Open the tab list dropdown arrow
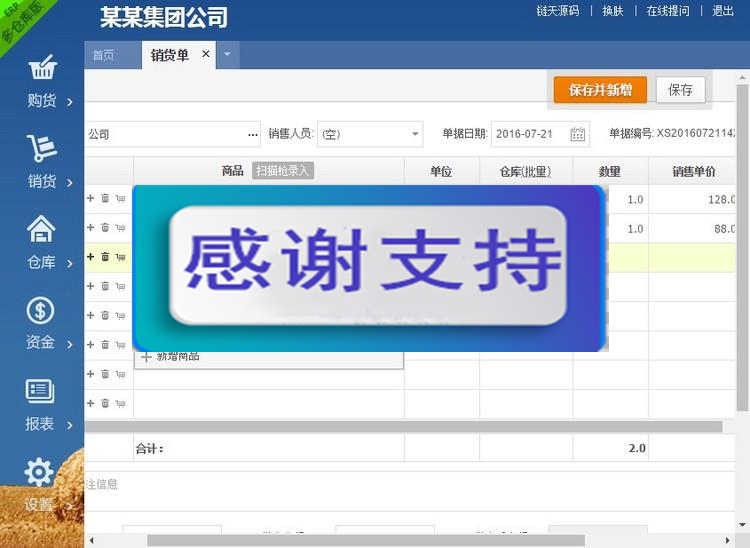Viewport: 750px width, 548px height. pos(228,55)
